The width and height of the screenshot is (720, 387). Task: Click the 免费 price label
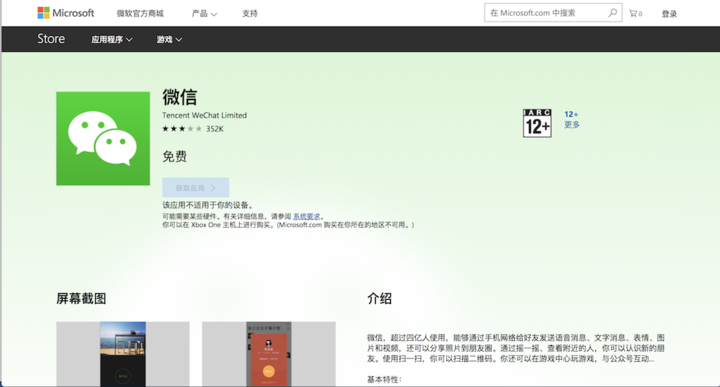pos(174,157)
